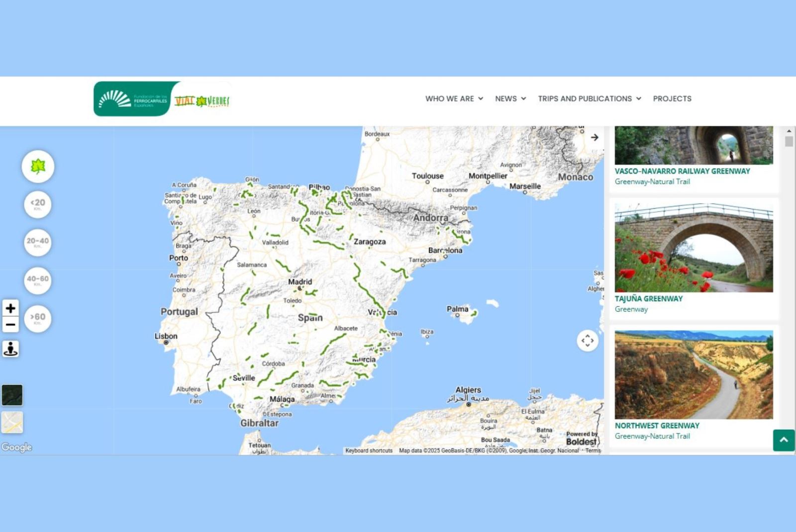Toggle the 40-60 km distance filter
796x532 pixels.
(x=38, y=280)
